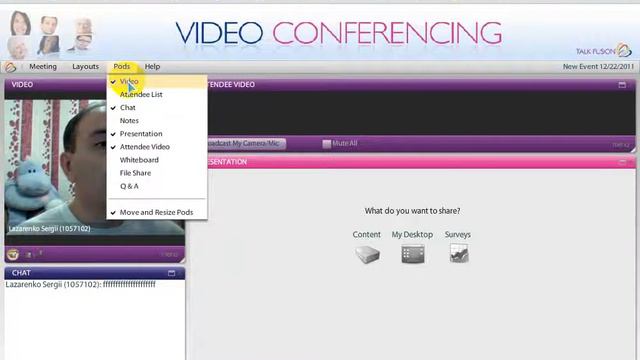The width and height of the screenshot is (640, 360).
Task: Click the menu link in Attendee Video pod
Action: pyautogui.click(x=621, y=145)
